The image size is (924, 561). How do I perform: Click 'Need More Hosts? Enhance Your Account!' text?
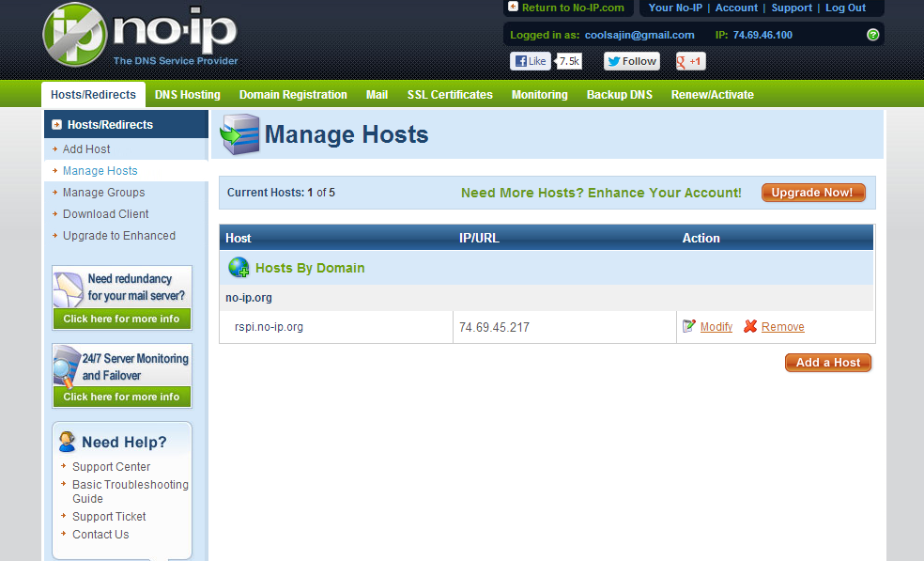tap(601, 193)
